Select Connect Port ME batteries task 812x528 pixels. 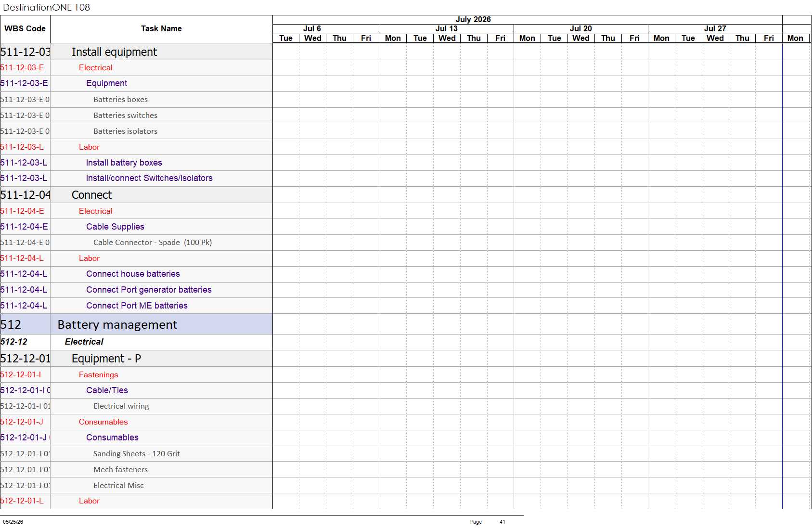click(x=137, y=306)
